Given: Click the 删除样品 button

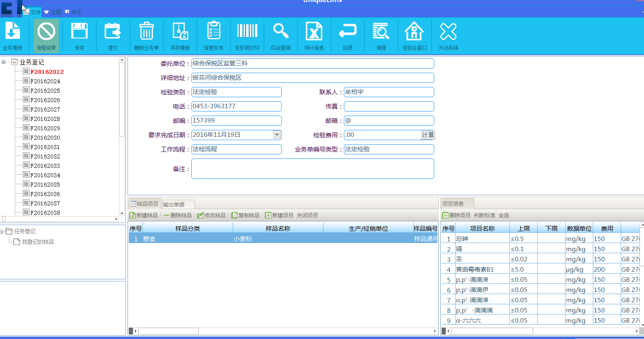Looking at the screenshot, I should 178,215.
